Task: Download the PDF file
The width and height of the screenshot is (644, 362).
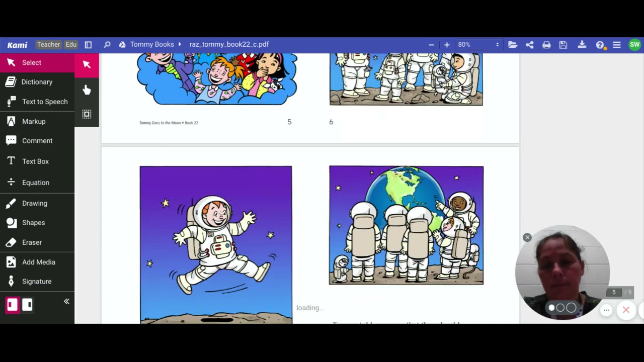Action: point(582,45)
